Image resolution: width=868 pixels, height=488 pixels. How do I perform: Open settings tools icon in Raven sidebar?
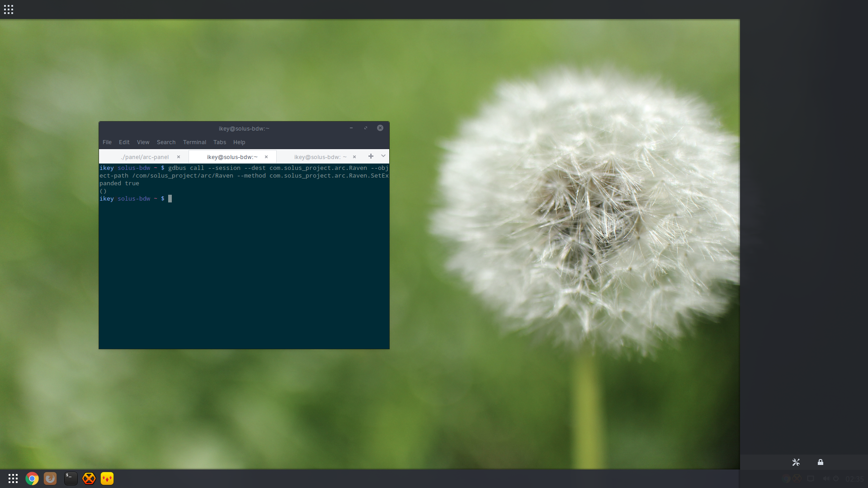(796, 462)
